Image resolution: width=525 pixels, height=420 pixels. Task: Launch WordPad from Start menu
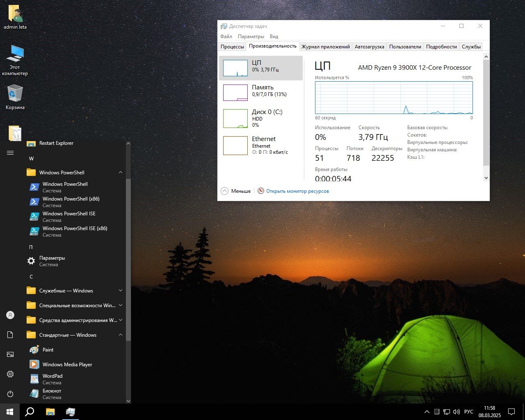(75, 379)
